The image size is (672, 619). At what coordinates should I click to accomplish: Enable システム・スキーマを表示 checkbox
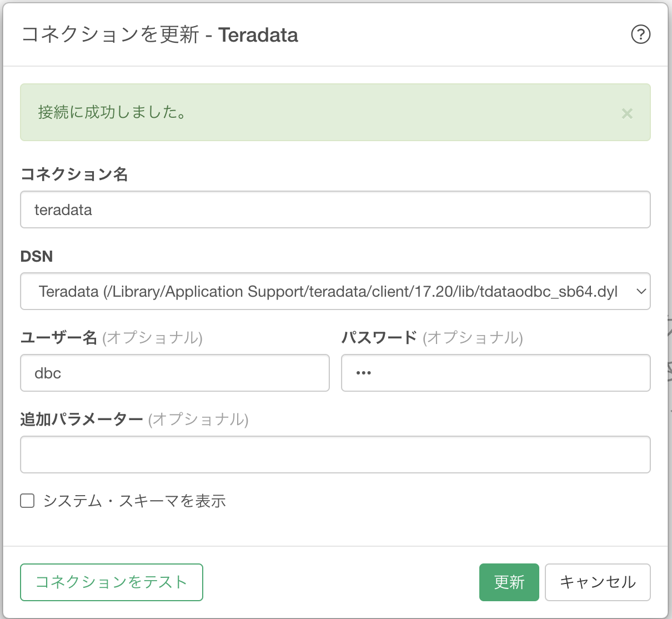tap(27, 501)
